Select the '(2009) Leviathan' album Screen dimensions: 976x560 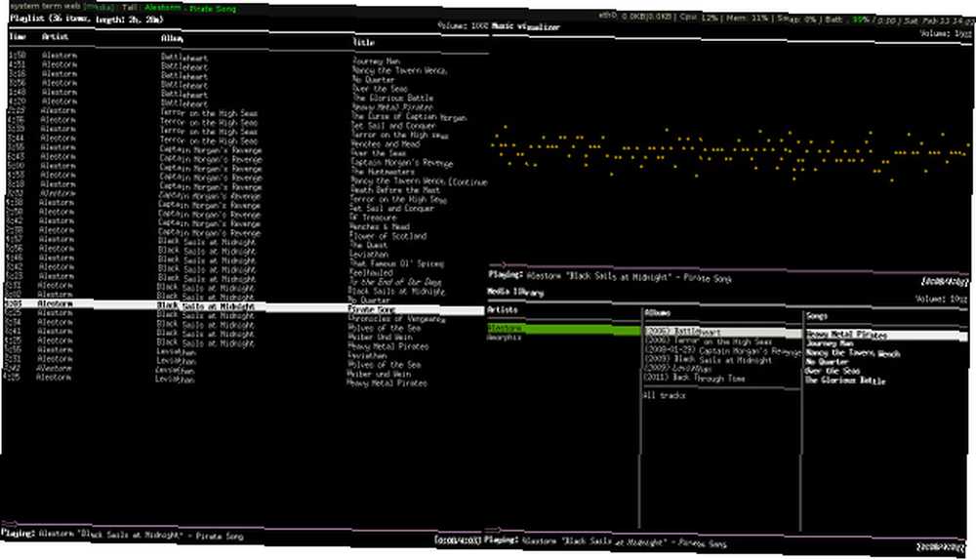678,369
